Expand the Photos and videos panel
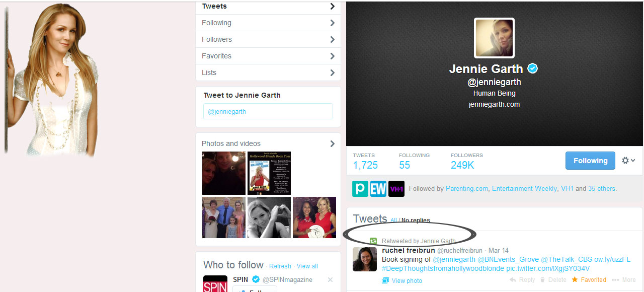 [332, 143]
